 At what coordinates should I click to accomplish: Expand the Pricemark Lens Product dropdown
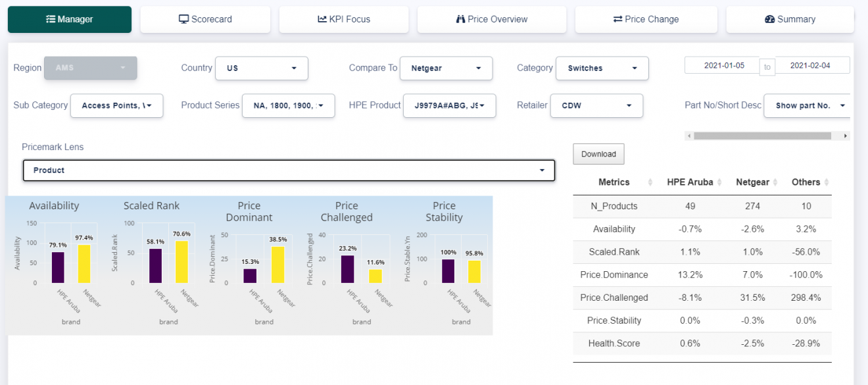tap(289, 170)
